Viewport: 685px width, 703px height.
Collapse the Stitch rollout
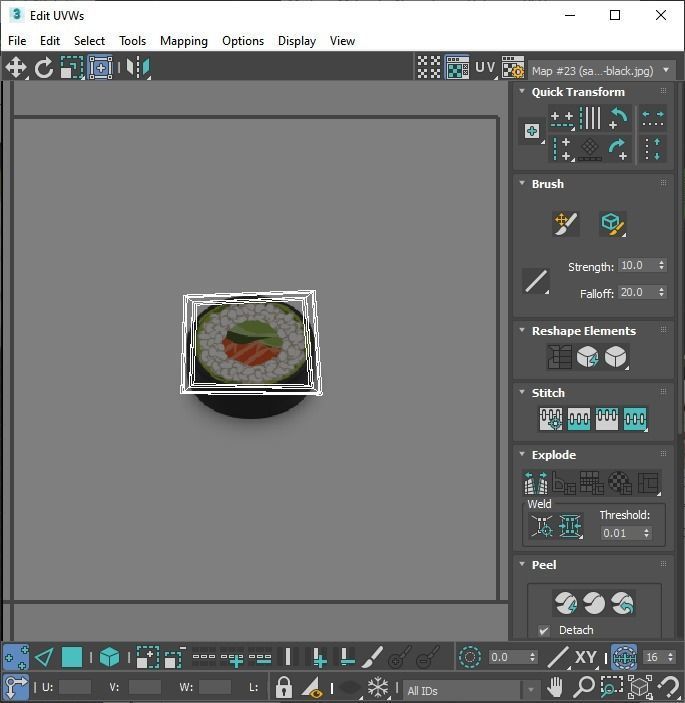(522, 392)
